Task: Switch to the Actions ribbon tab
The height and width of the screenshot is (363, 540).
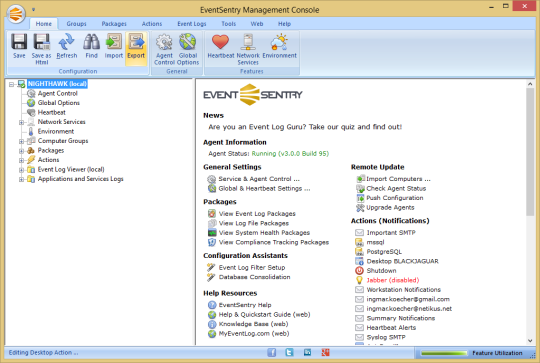Action: point(152,24)
